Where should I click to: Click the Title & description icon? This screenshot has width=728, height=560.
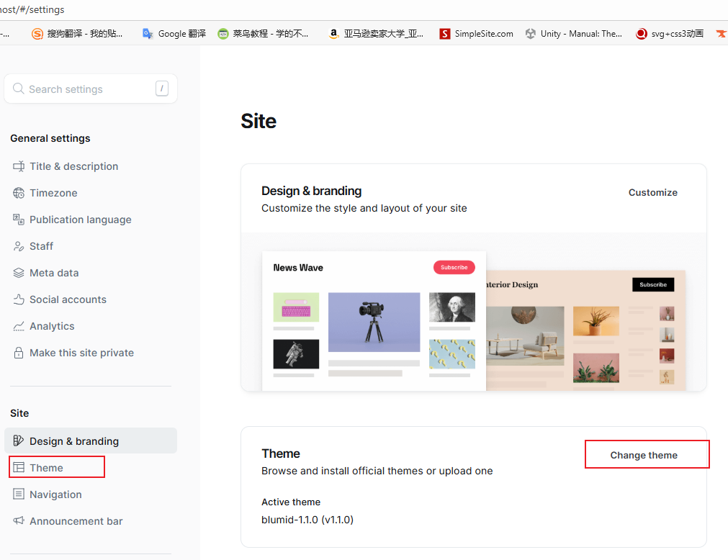point(19,166)
